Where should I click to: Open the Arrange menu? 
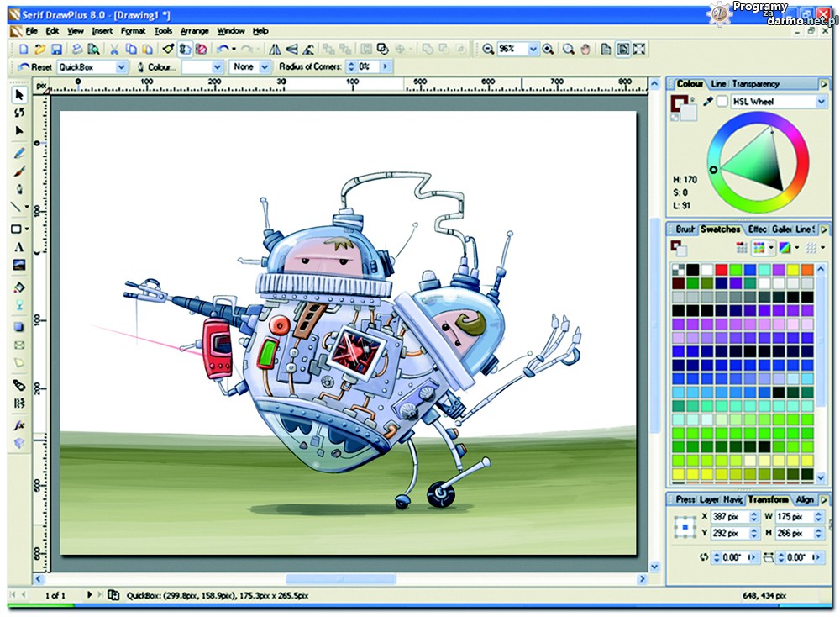194,31
